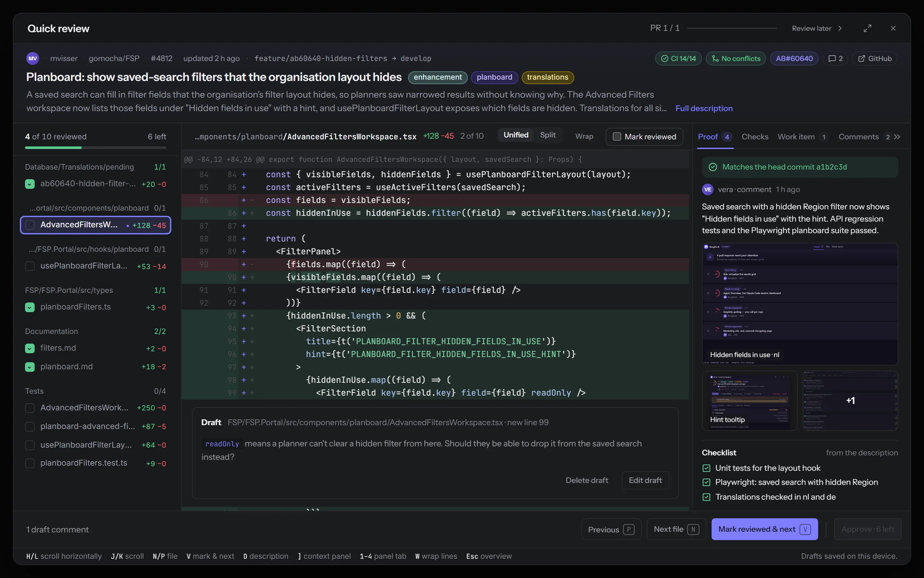The width and height of the screenshot is (924, 578).
Task: Collapse the context panel with double chevron
Action: (897, 137)
